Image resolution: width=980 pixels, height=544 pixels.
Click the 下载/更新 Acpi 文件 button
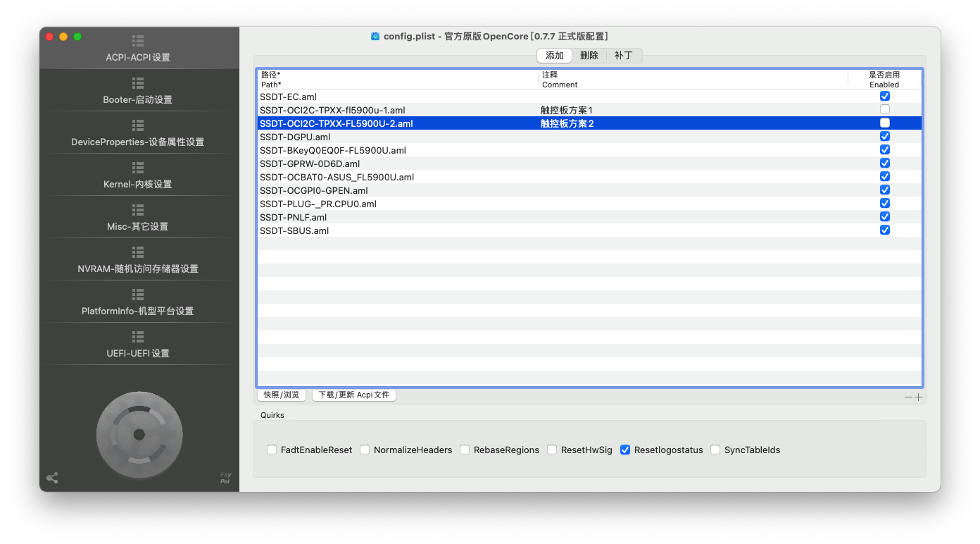pos(353,395)
